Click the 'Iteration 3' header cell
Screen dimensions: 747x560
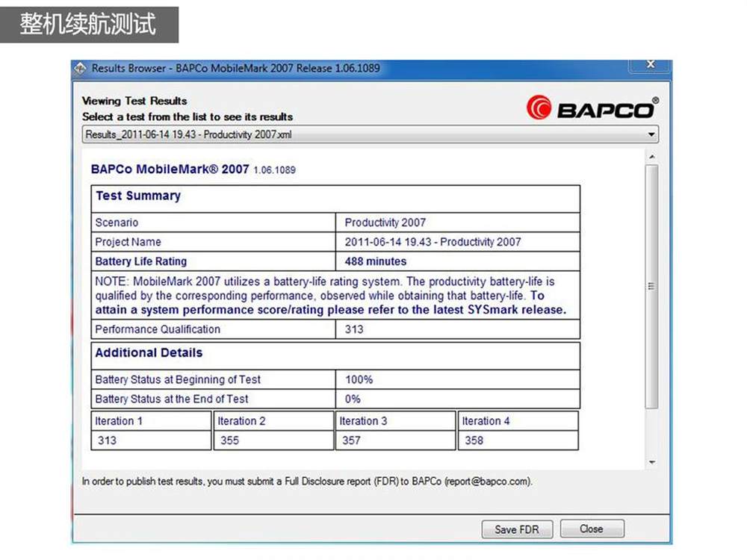point(395,421)
